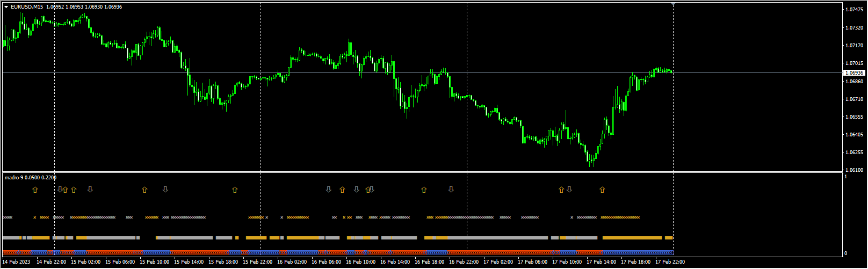Click the 17 Feb 14:00 time label

(601, 262)
